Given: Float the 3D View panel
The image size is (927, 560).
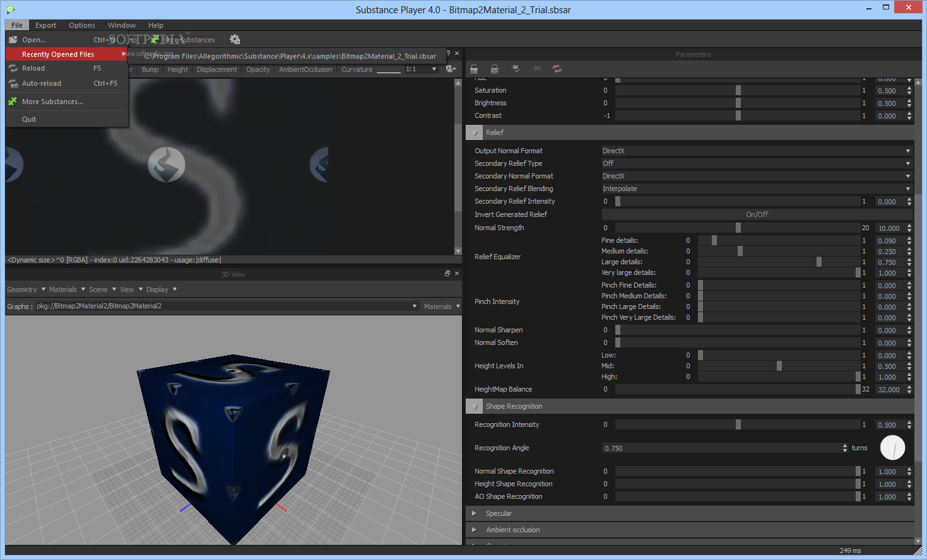Looking at the screenshot, I should (x=447, y=273).
